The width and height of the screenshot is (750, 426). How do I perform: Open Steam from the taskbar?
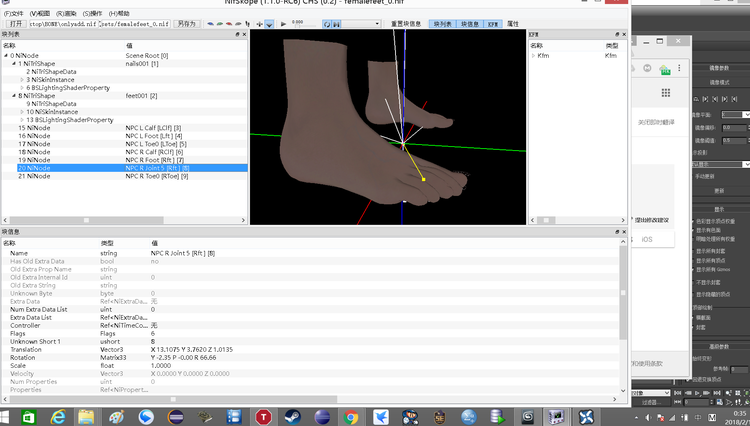293,417
